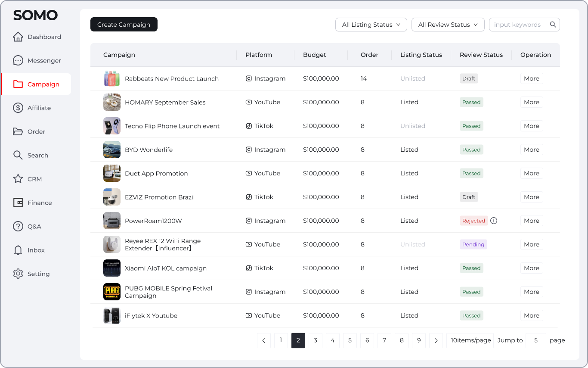Click the Tecno Flip Phone campaign thumbnail
Image resolution: width=588 pixels, height=368 pixels.
[x=112, y=126]
